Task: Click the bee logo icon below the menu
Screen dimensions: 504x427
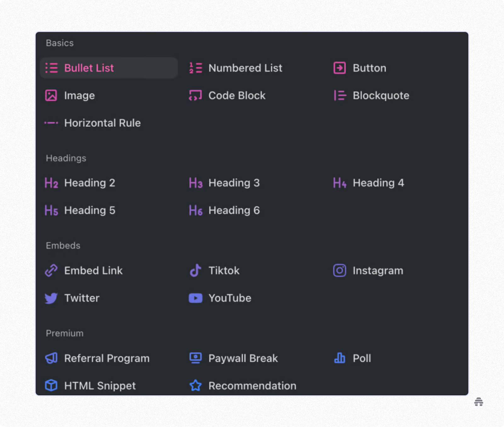Action: point(478,402)
